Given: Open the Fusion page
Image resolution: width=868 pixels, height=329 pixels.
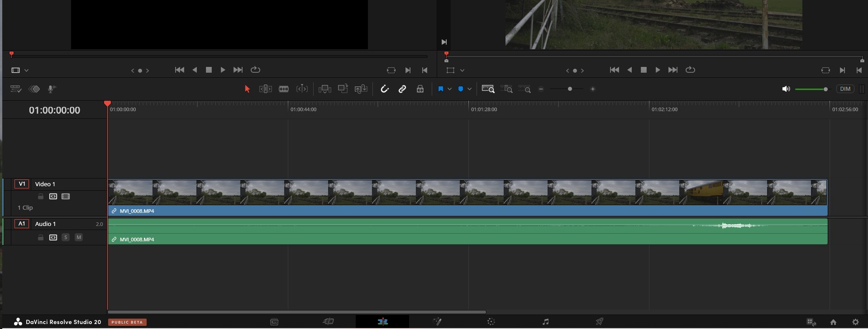Looking at the screenshot, I should point(437,322).
